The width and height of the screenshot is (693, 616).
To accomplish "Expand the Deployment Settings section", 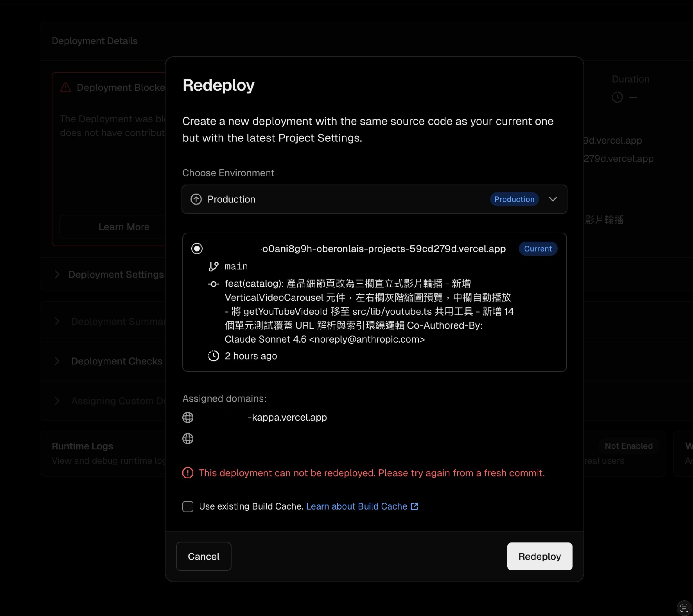I will (x=57, y=275).
